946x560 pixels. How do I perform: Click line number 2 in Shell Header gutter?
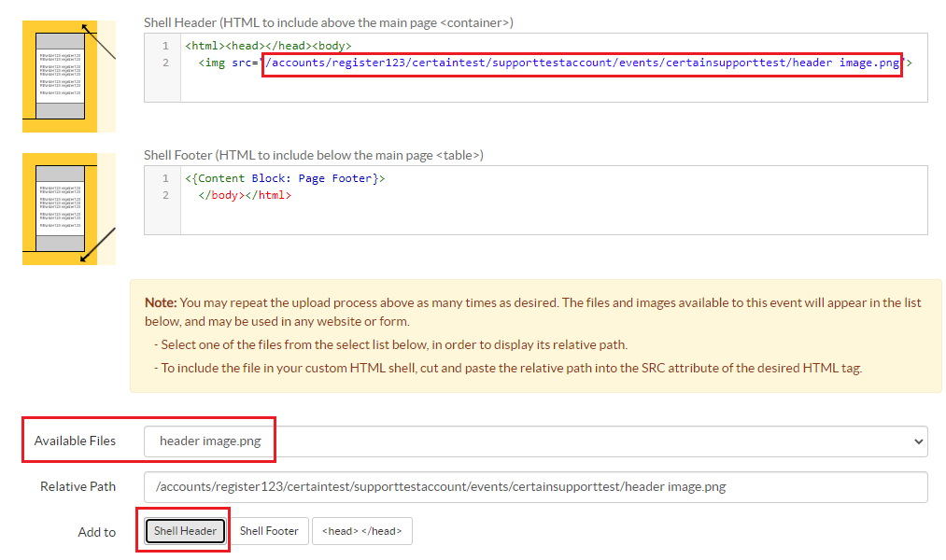coord(165,63)
